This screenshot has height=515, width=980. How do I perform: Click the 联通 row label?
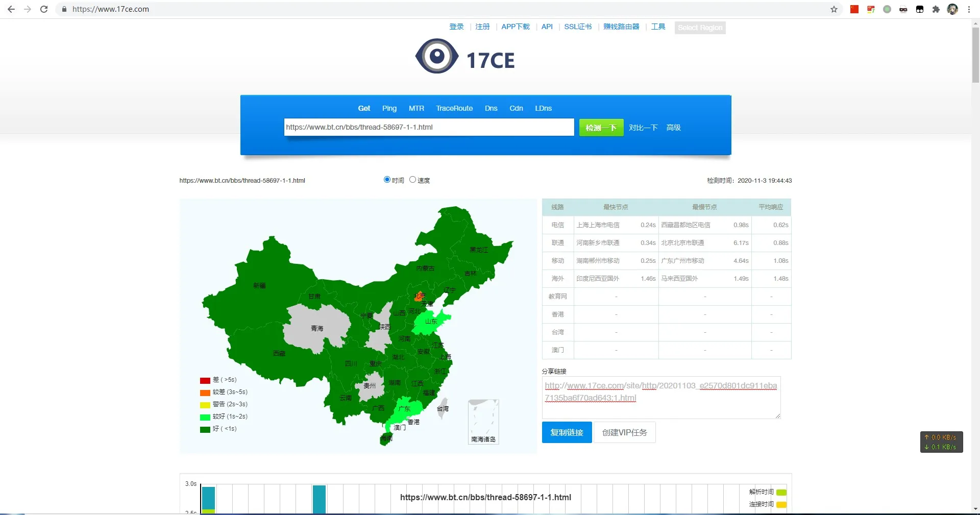click(x=558, y=243)
